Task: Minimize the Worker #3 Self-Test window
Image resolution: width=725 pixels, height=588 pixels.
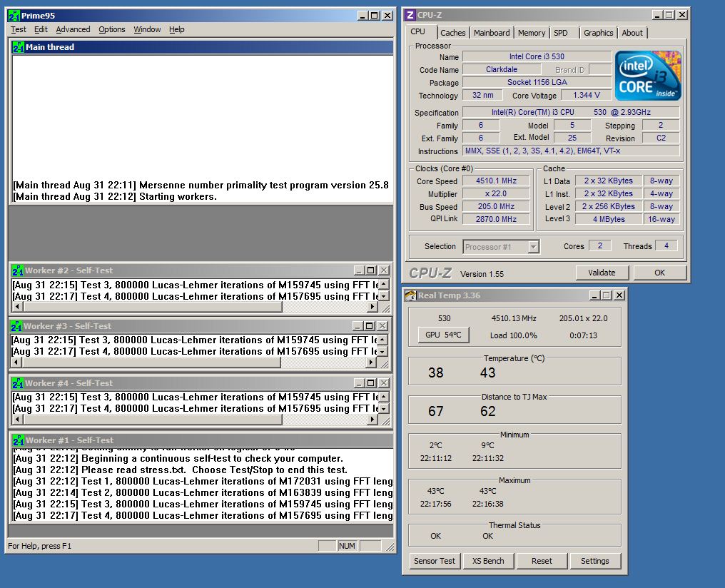Action: [358, 326]
